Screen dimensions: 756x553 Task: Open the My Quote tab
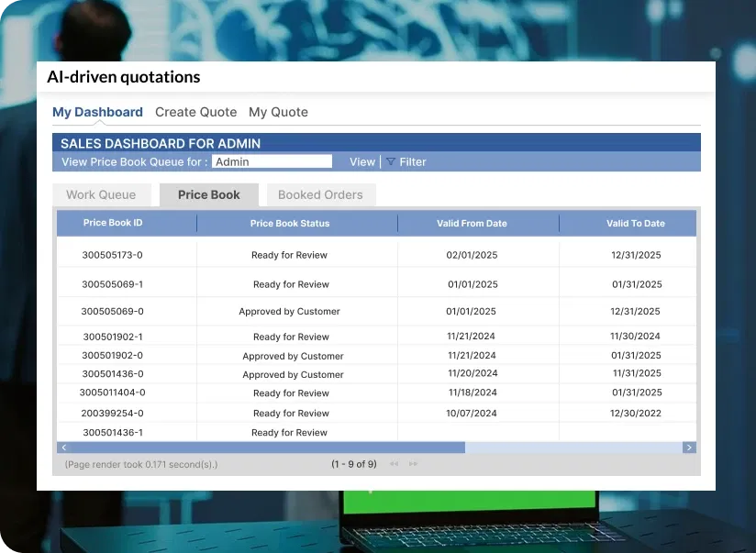[x=278, y=112]
